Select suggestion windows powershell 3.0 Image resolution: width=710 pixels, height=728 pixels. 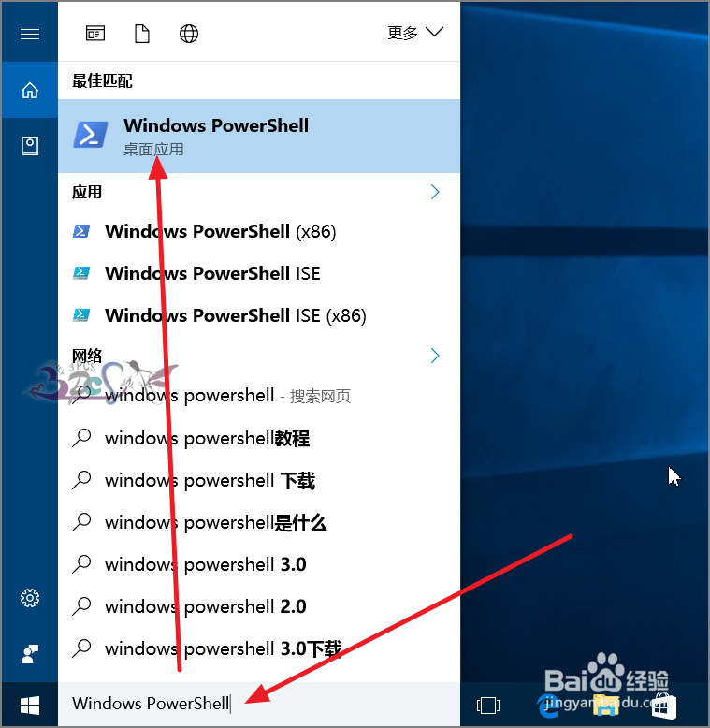coord(259,564)
